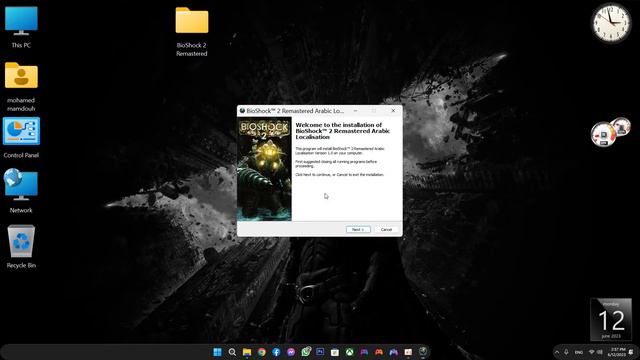
Task: Click the installer title bar icon
Action: tap(242, 111)
